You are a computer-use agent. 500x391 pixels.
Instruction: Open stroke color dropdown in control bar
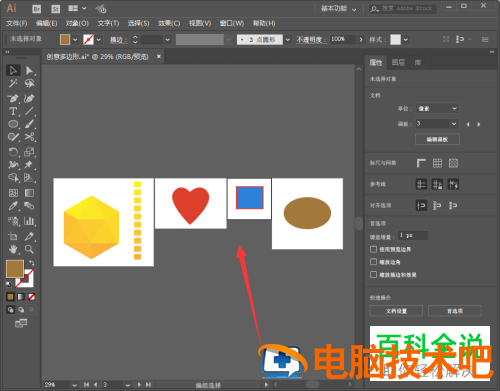tap(99, 40)
